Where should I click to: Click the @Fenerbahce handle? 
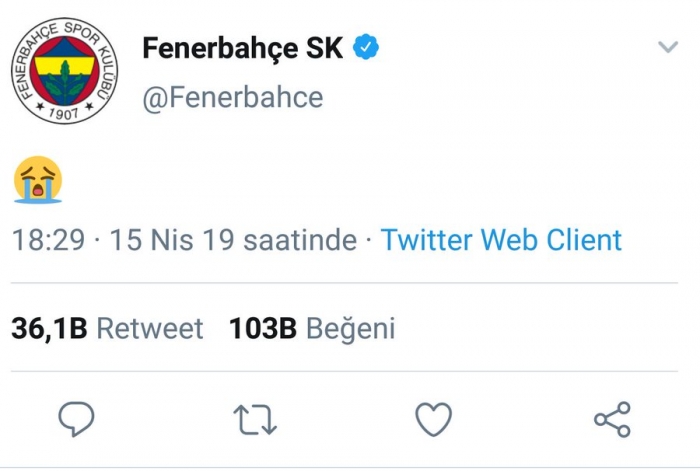[233, 97]
